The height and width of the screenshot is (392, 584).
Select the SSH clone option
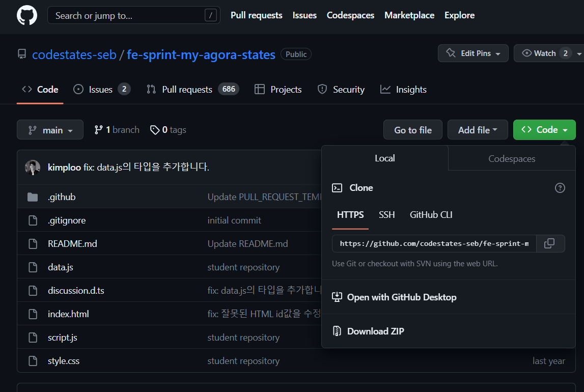pos(386,215)
